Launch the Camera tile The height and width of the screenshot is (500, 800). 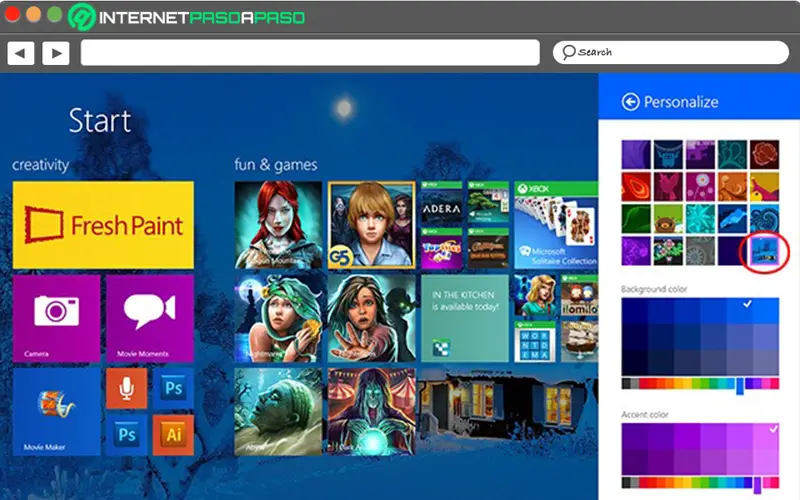[56, 318]
